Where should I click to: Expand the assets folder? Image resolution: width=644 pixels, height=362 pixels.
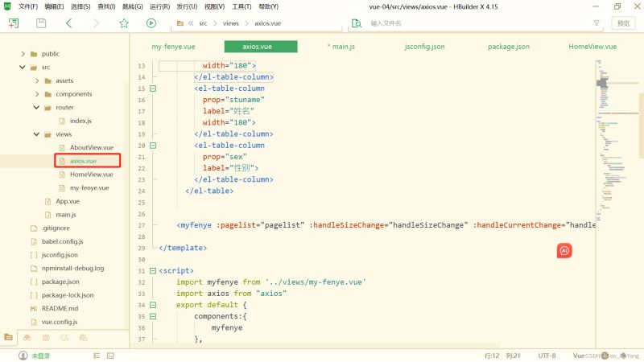coord(37,81)
